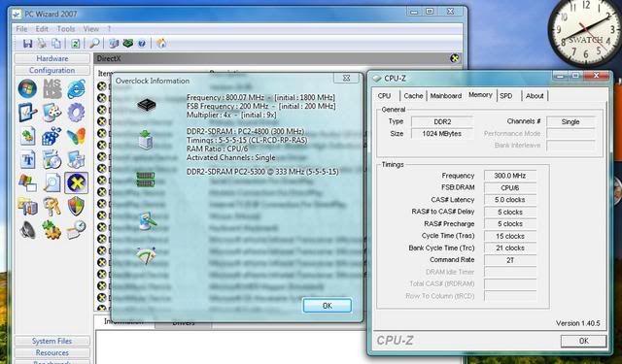Image resolution: width=622 pixels, height=364 pixels.
Task: Expand the Resources section in PC Wizard
Action: pos(52,352)
